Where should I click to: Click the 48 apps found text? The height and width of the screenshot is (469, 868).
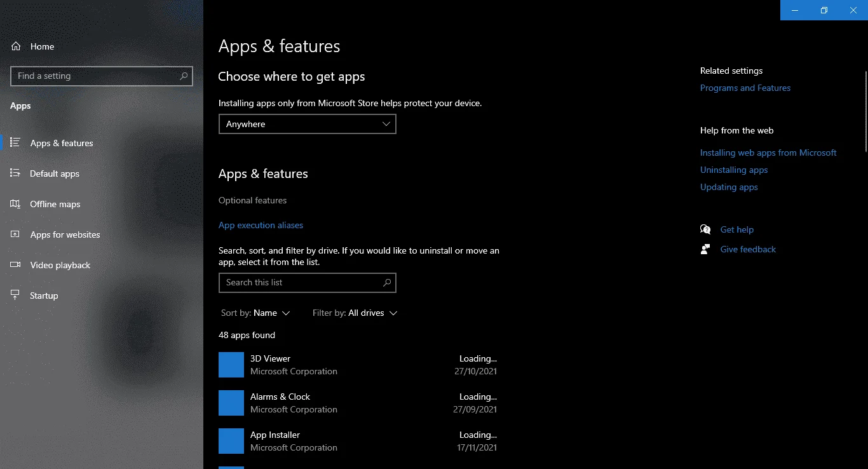click(247, 335)
